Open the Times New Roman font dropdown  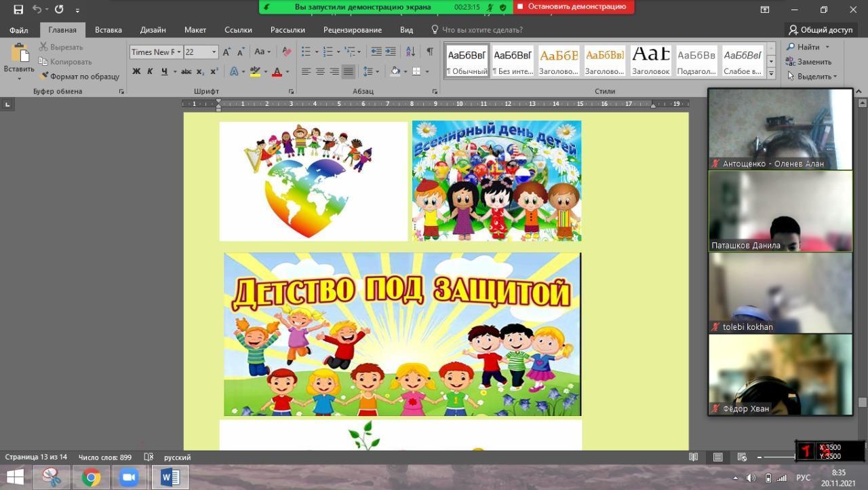(x=179, y=52)
